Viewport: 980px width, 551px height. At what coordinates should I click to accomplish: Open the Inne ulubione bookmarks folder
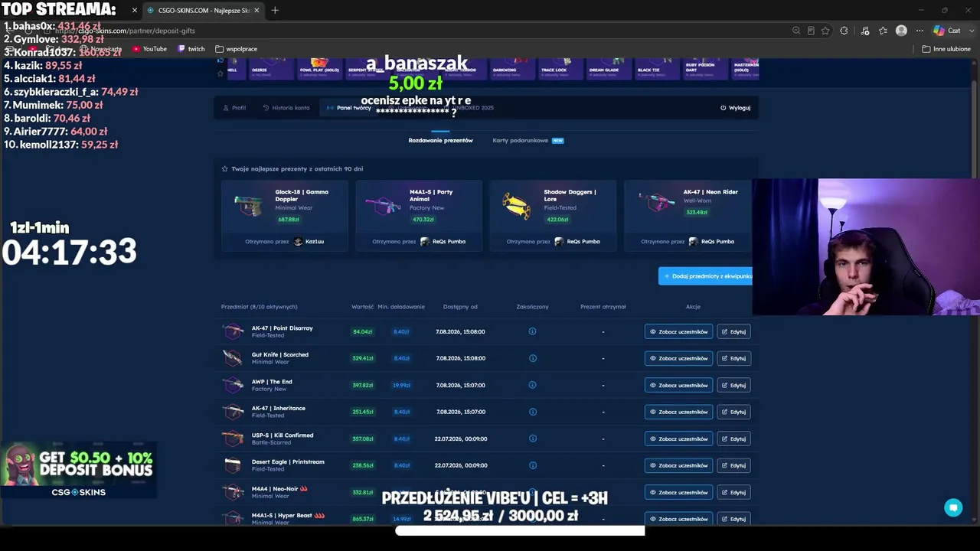[x=946, y=49]
